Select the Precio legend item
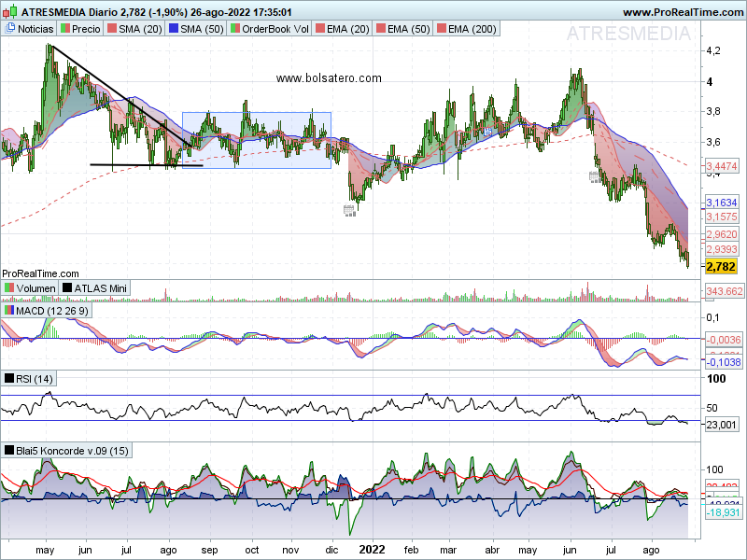The image size is (747, 560). click(x=80, y=29)
